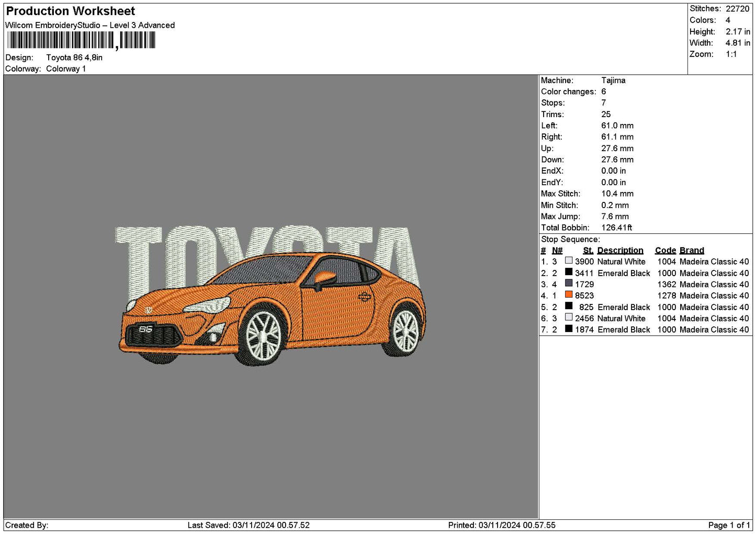Click the 'Colorway 1' value

(66, 69)
